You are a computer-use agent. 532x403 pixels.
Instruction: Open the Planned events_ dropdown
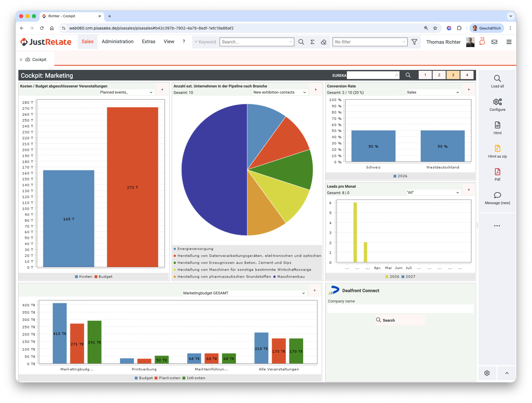point(127,92)
